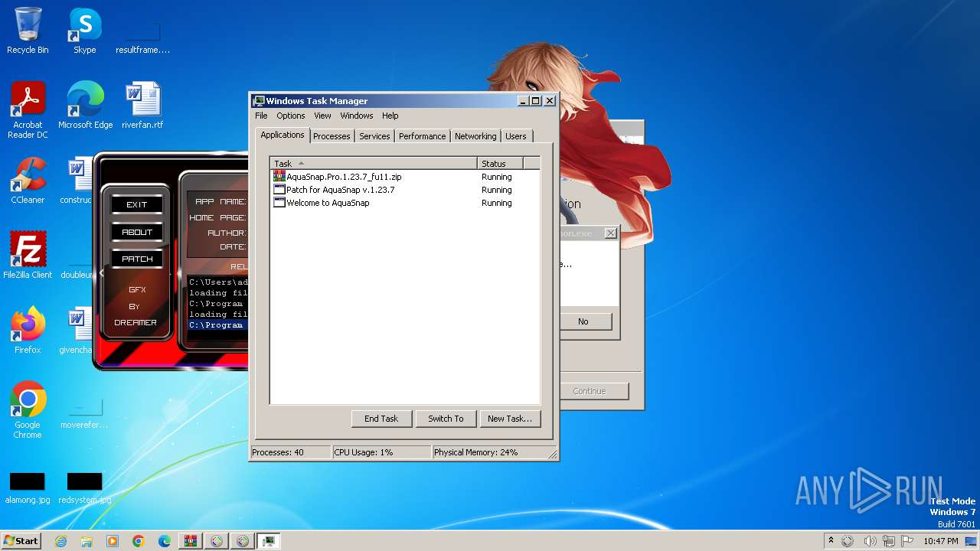Screen dimensions: 980x551
Task: Open Windows Media Player taskbar icon
Action: click(x=113, y=541)
